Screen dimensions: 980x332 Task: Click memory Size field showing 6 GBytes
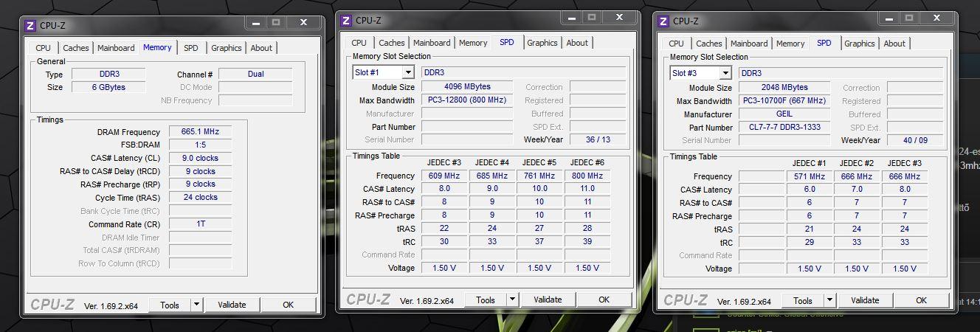108,87
